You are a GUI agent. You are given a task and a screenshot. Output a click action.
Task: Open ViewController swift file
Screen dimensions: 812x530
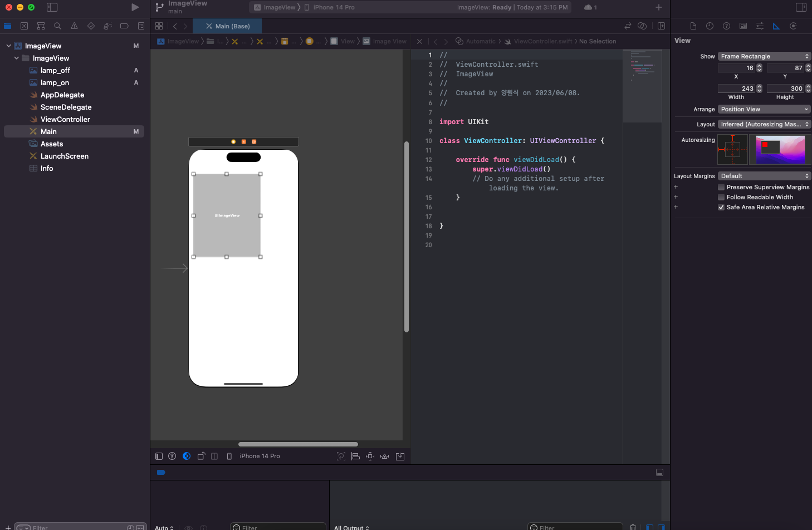[x=65, y=119]
